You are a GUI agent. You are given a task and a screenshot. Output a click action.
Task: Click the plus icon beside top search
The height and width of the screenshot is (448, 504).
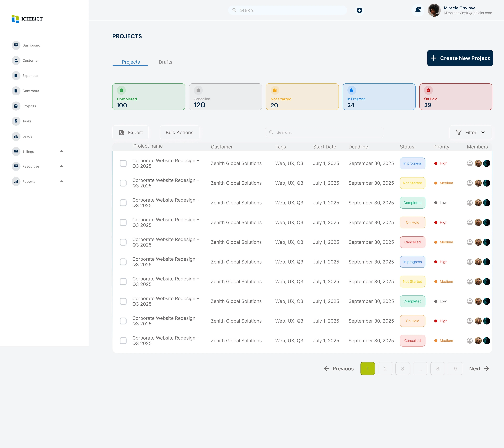359,10
